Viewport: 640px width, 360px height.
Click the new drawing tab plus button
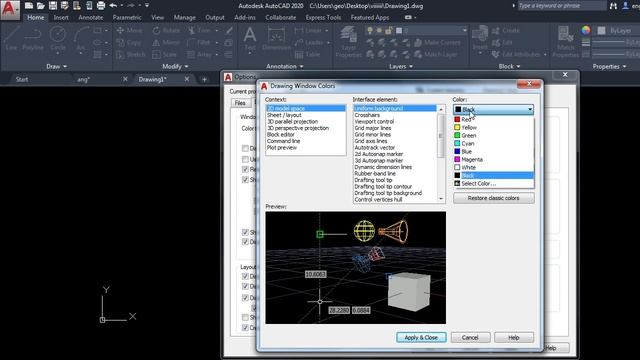tap(204, 79)
